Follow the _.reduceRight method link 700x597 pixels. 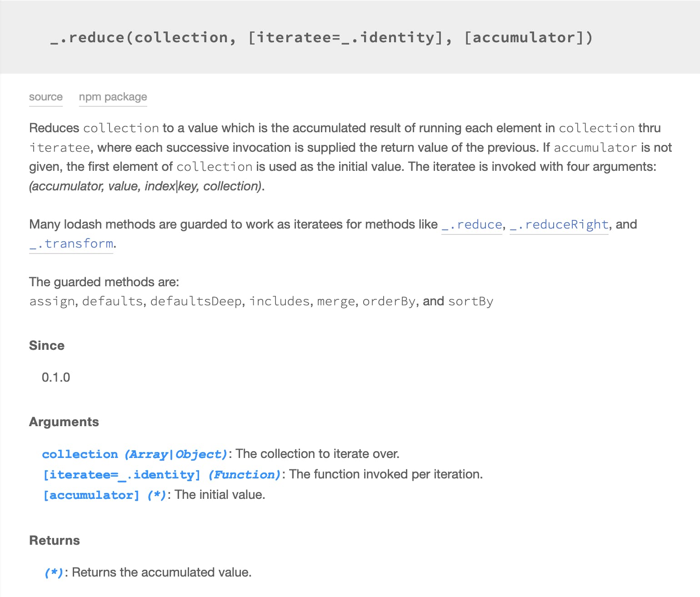point(559,224)
